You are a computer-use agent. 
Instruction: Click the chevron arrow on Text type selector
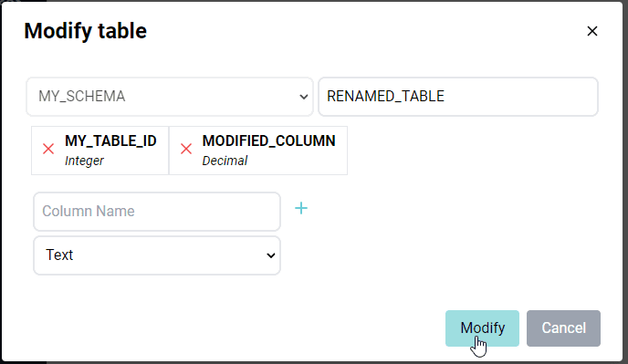coord(271,255)
